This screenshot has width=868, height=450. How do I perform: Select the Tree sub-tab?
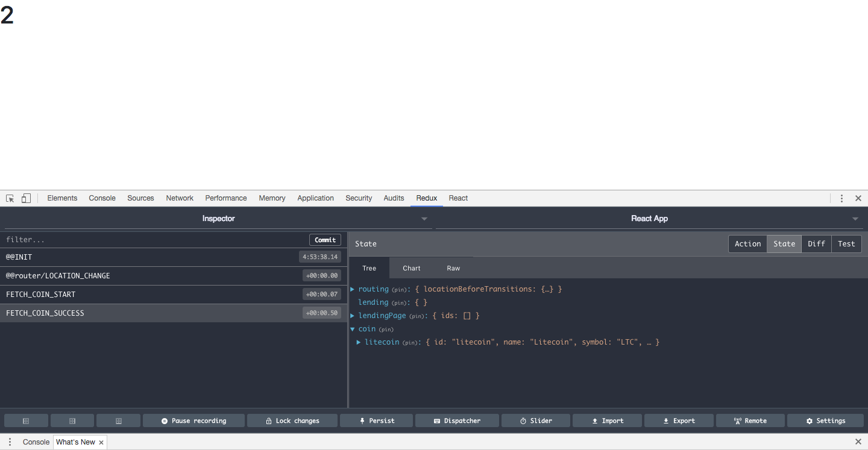[370, 268]
